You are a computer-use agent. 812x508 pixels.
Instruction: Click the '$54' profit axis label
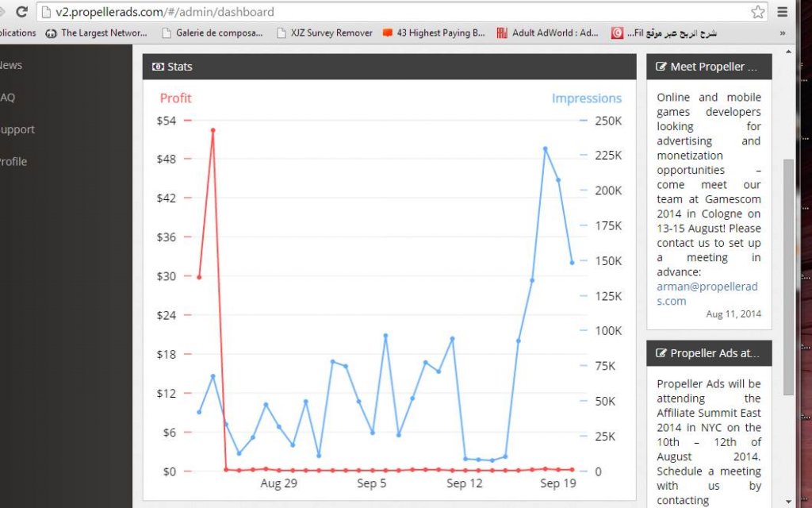[167, 121]
